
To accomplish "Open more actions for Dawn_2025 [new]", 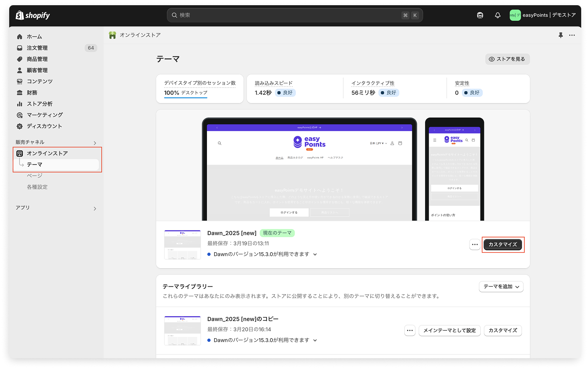I will click(475, 245).
